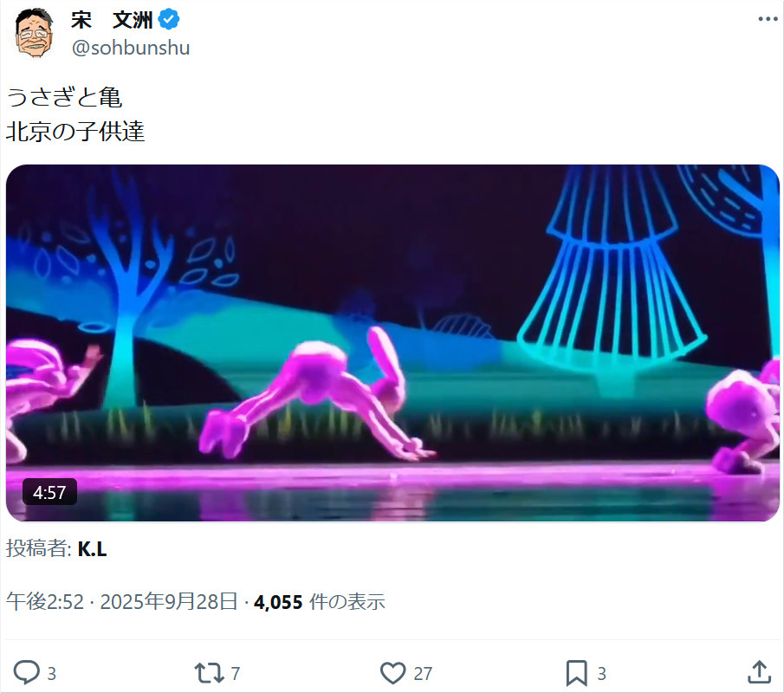Click the reply count 3
The height and width of the screenshot is (693, 784).
point(51,673)
